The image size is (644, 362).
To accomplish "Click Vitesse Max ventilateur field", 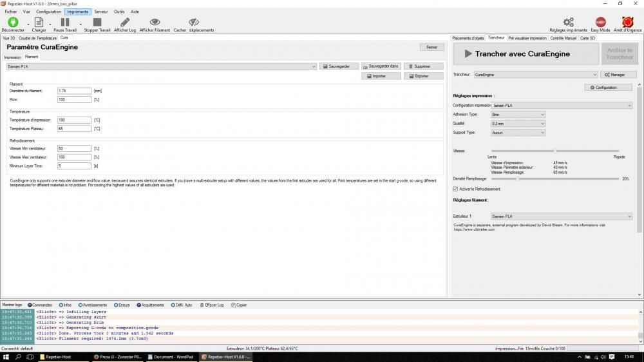I will click(74, 157).
